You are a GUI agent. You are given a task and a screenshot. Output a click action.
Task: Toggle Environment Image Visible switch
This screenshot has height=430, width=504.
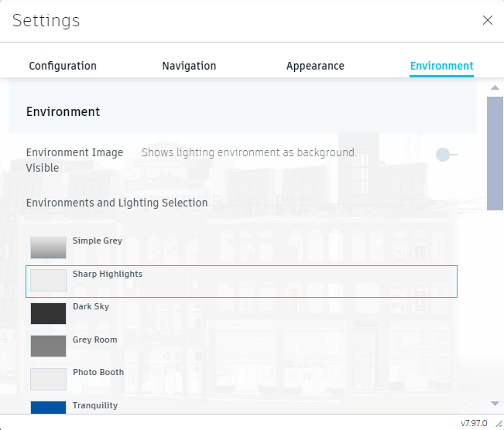coord(447,155)
